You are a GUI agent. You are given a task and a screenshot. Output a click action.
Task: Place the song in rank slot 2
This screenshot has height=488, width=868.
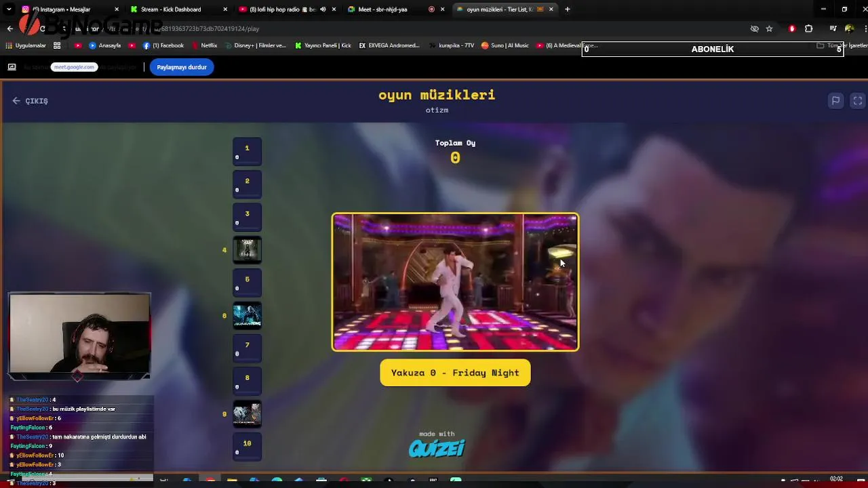click(x=247, y=184)
